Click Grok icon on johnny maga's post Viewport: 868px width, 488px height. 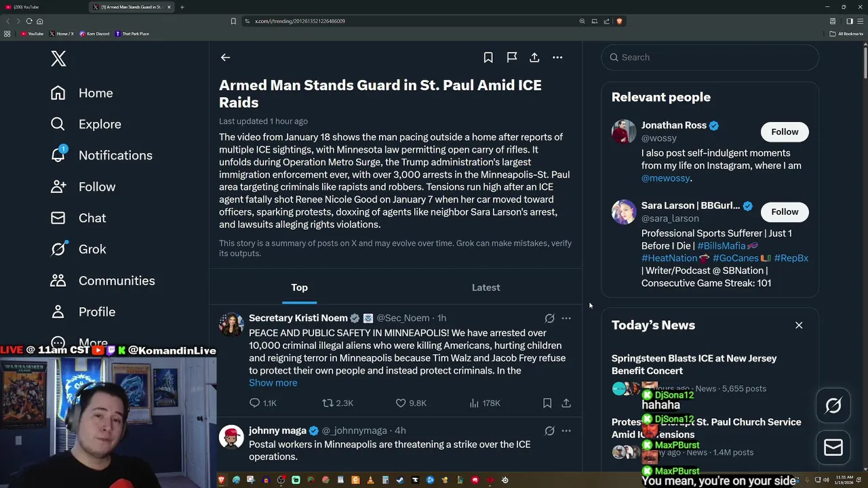(550, 430)
